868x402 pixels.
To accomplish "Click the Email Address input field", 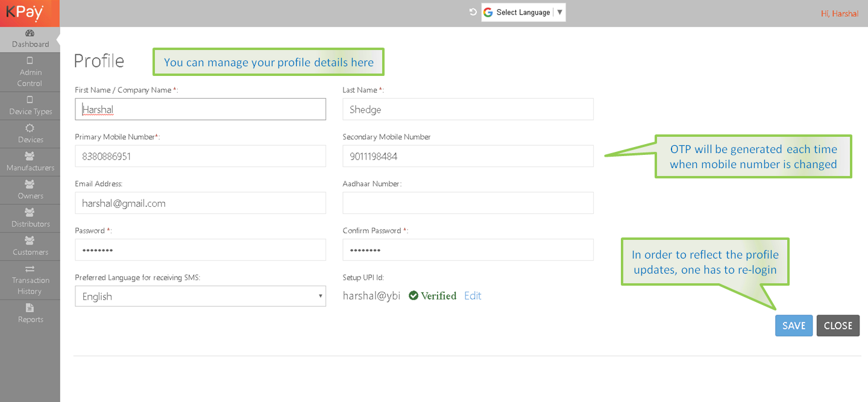I will tap(200, 203).
